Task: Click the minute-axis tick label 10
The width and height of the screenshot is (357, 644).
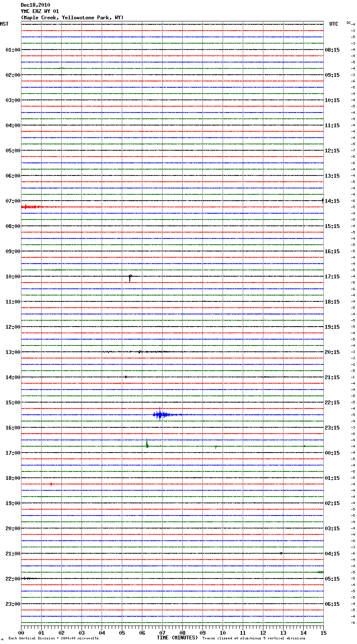Action: click(x=223, y=633)
